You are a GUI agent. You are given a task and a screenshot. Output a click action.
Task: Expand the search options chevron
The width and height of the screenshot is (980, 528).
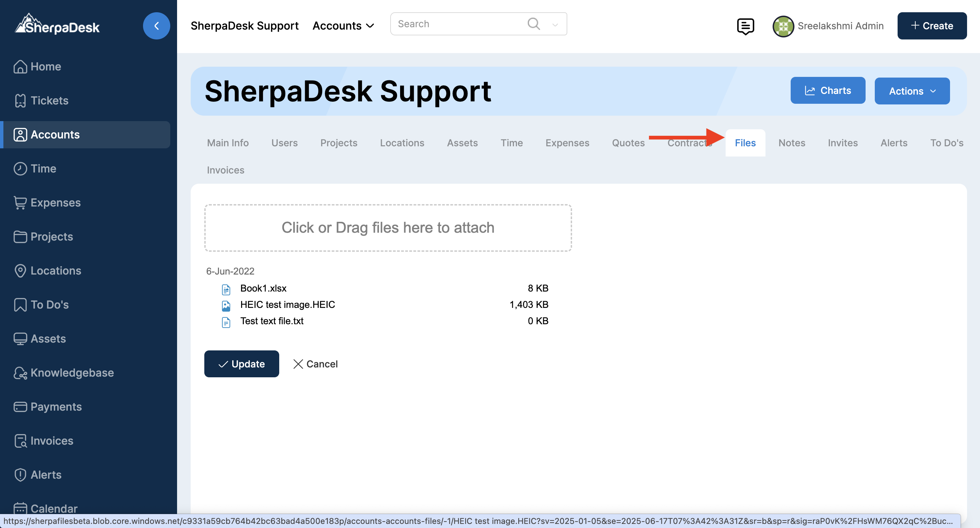[555, 25]
